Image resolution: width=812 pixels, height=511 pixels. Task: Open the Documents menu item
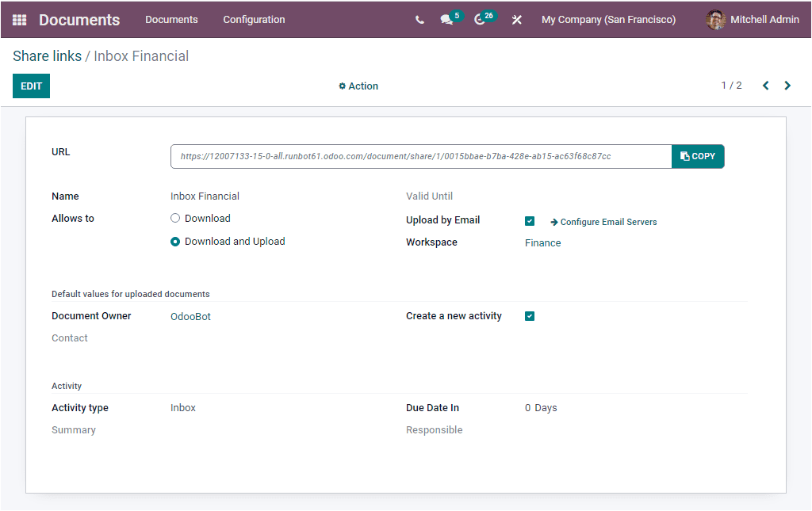(171, 19)
